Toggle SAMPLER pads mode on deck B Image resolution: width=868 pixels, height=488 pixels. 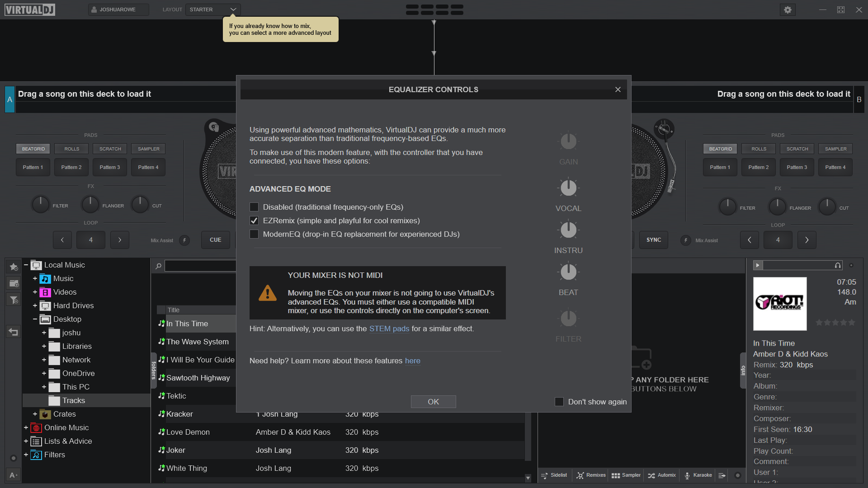[x=835, y=149]
